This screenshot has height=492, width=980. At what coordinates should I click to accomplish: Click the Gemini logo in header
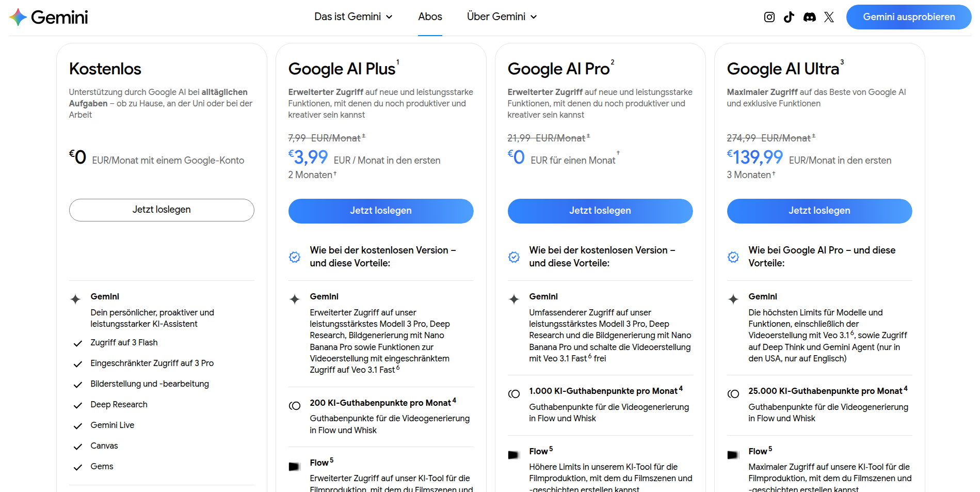[x=49, y=17]
